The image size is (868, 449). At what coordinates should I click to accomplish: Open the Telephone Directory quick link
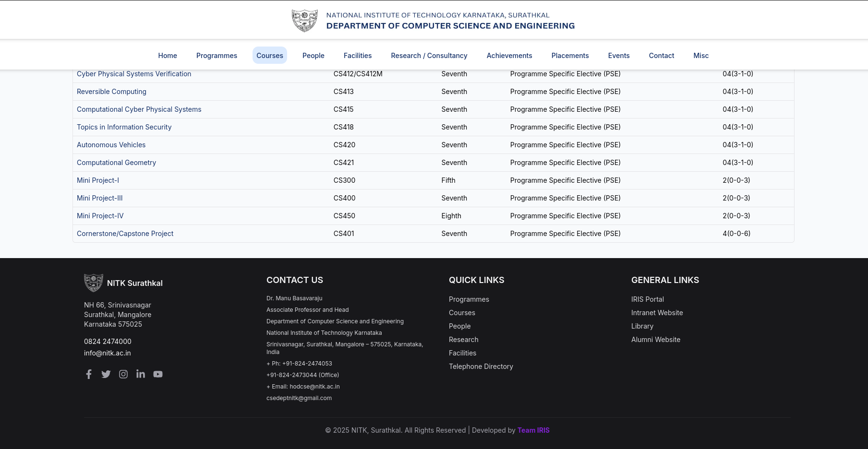click(481, 366)
